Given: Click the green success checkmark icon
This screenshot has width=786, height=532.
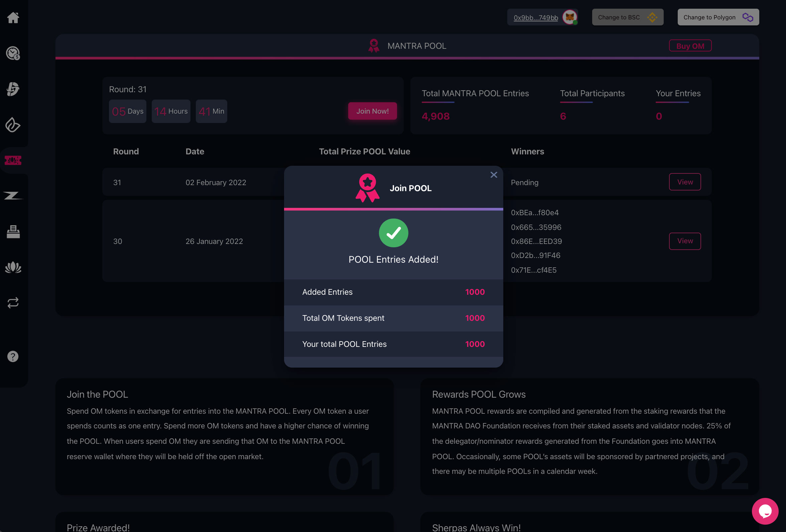Looking at the screenshot, I should click(x=393, y=233).
